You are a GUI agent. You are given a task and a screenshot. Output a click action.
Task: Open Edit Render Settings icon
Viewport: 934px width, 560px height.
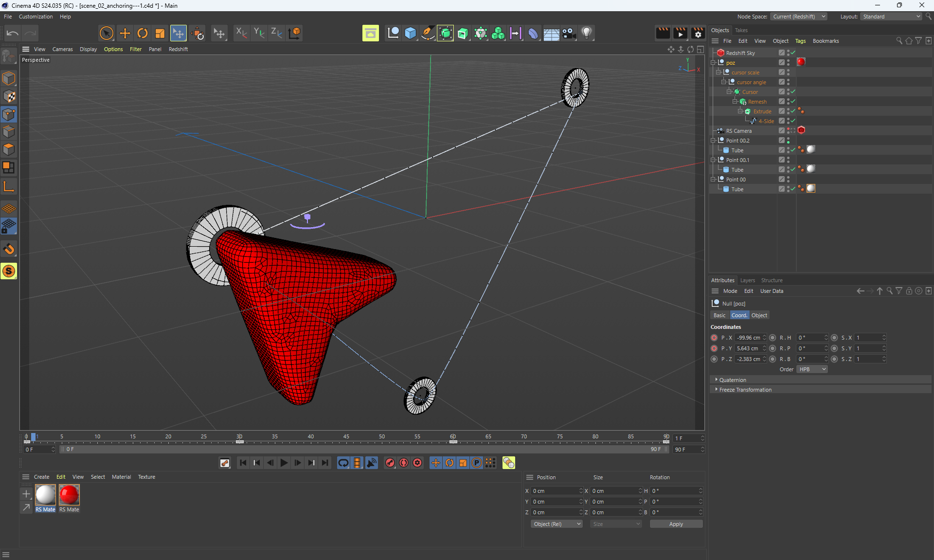pos(698,33)
